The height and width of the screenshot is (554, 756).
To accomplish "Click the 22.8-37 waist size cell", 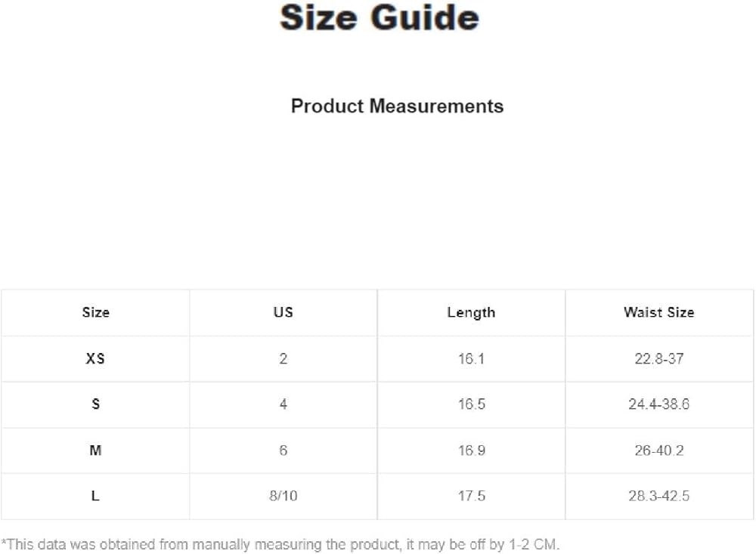I will [658, 358].
